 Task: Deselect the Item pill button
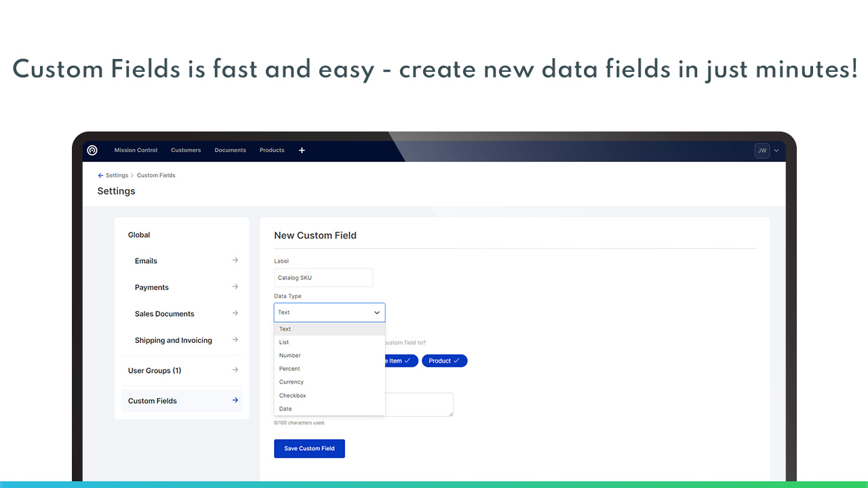(x=400, y=361)
